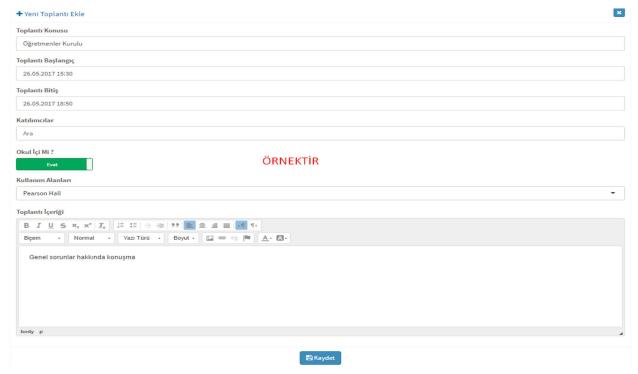Insert an anchor flag
Viewport: 638px width, 374px height.
(x=247, y=238)
